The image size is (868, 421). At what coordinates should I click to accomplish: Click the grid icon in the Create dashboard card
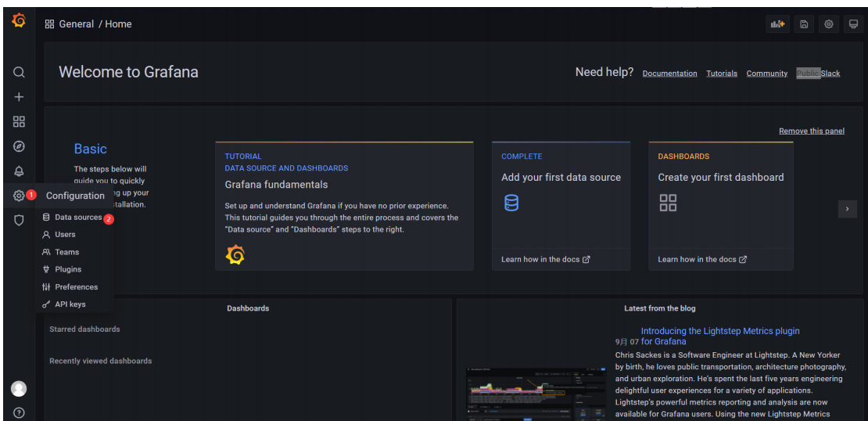pyautogui.click(x=668, y=203)
